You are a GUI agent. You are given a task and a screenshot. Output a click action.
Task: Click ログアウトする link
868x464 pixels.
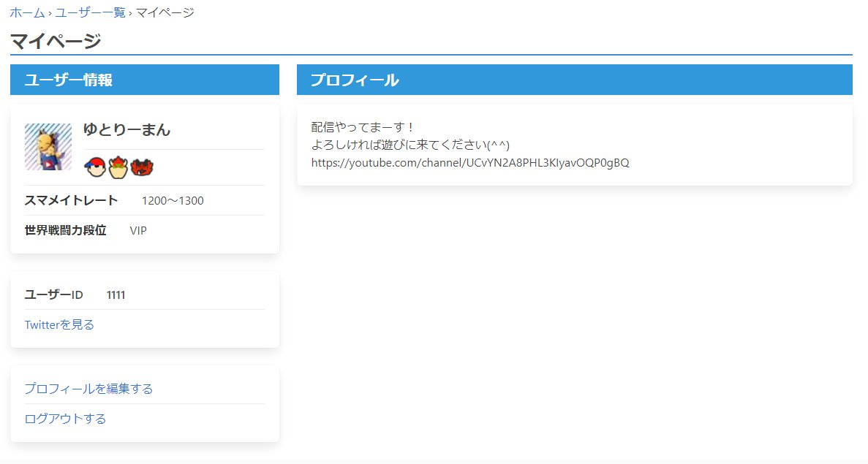coord(65,419)
